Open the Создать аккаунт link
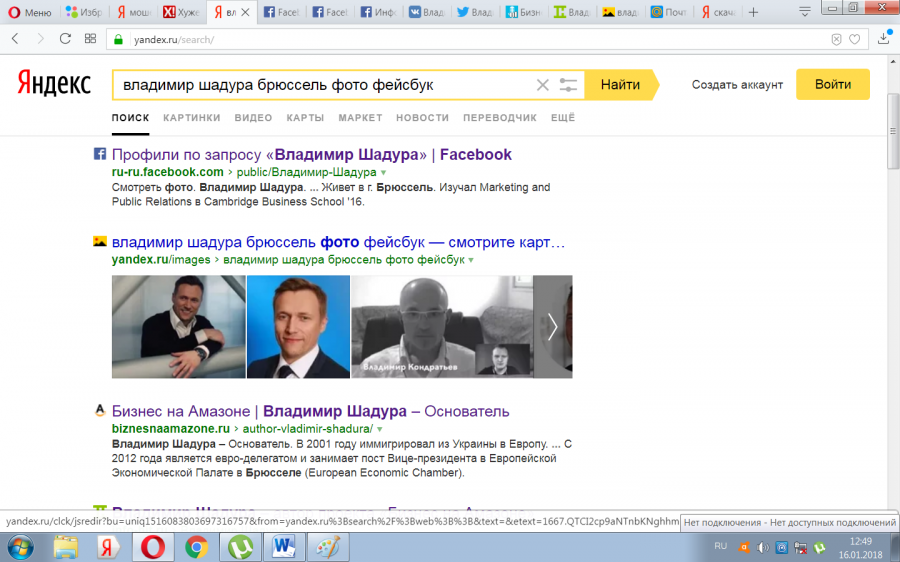900x562 pixels. 737,85
